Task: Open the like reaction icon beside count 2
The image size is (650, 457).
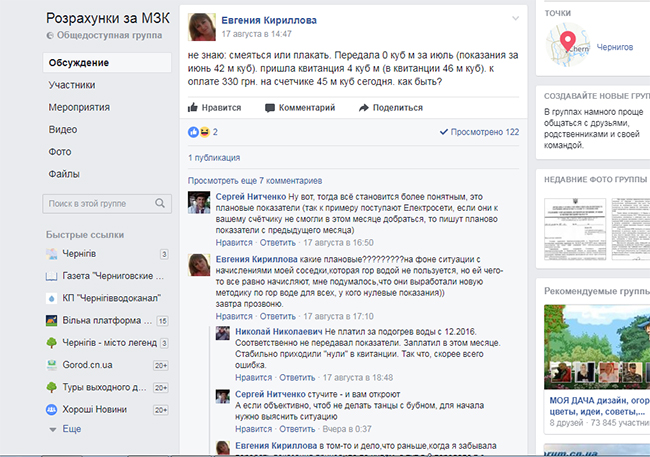Action: 193,132
